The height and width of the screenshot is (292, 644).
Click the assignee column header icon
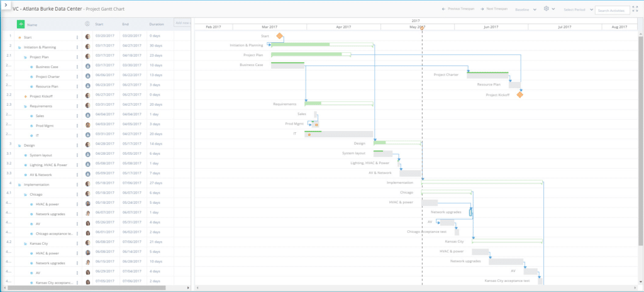tap(87, 25)
